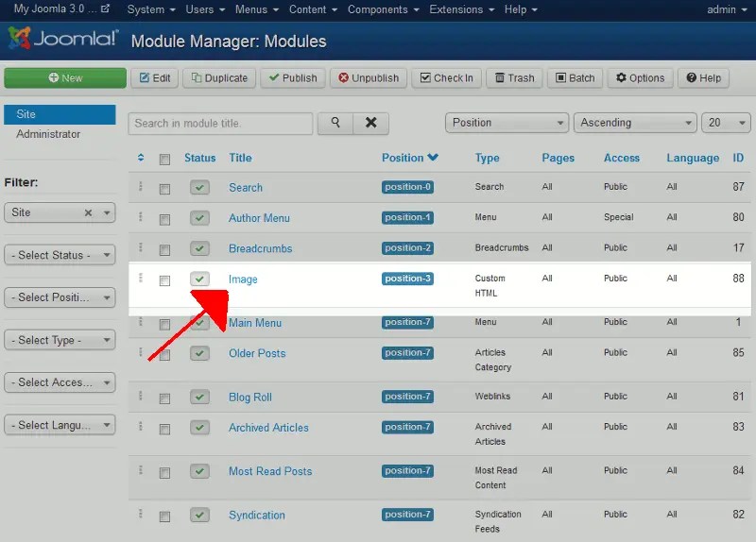
Task: Open the Select Language filter dropdown
Action: coord(60,425)
